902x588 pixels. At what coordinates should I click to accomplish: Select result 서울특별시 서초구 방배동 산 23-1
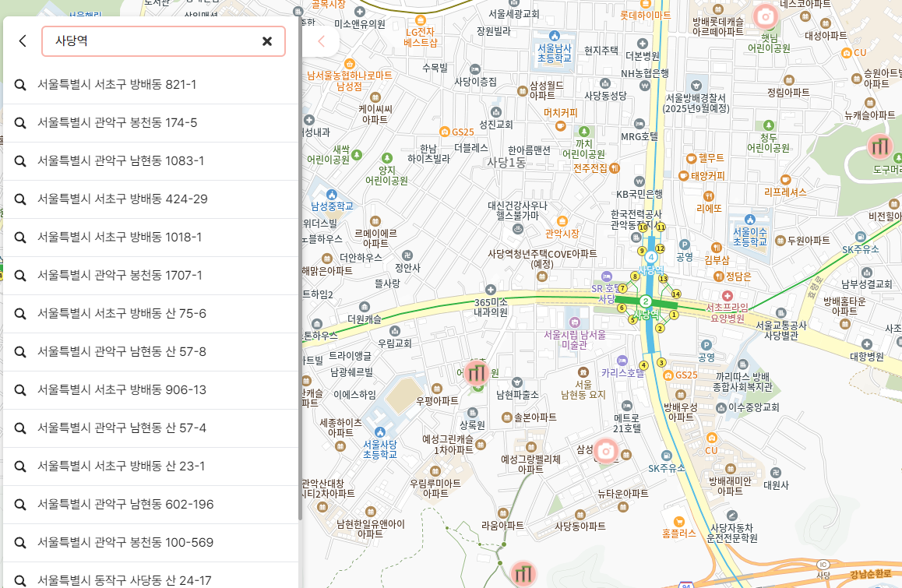click(151, 466)
